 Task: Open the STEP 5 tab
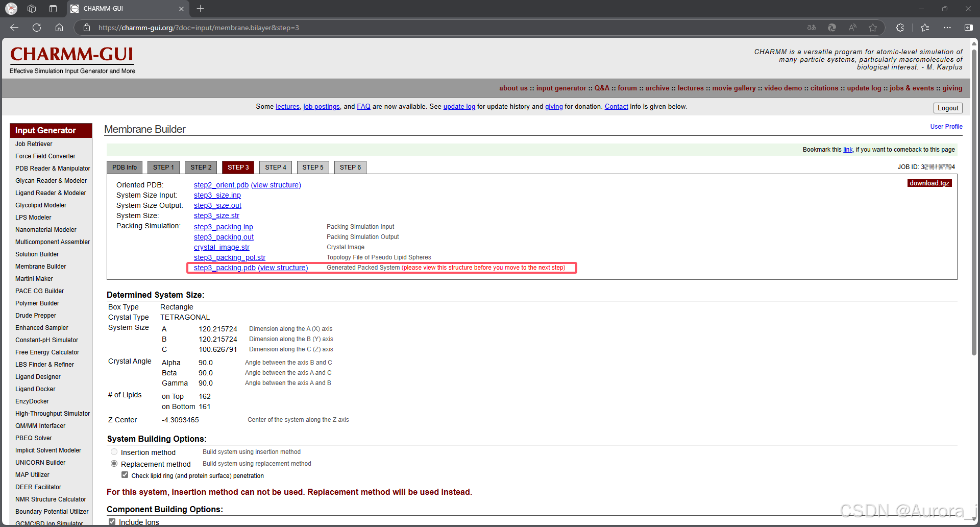point(313,167)
